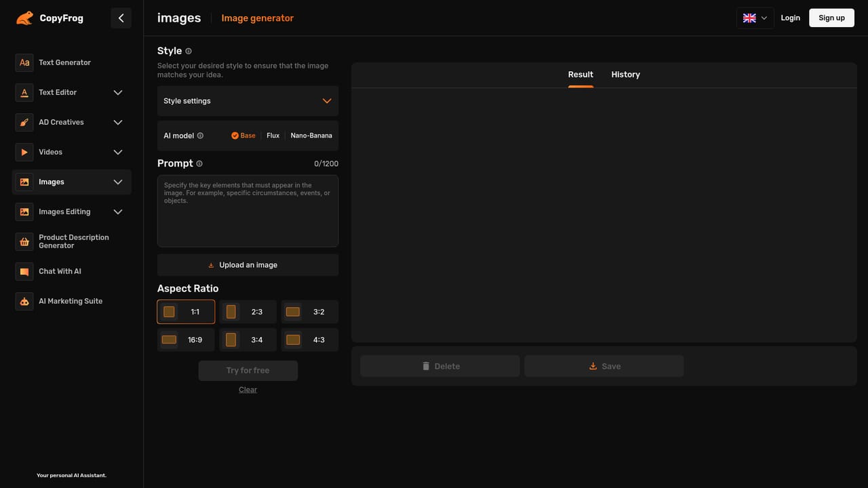The width and height of the screenshot is (868, 488).
Task: Click the Login link
Action: [790, 18]
